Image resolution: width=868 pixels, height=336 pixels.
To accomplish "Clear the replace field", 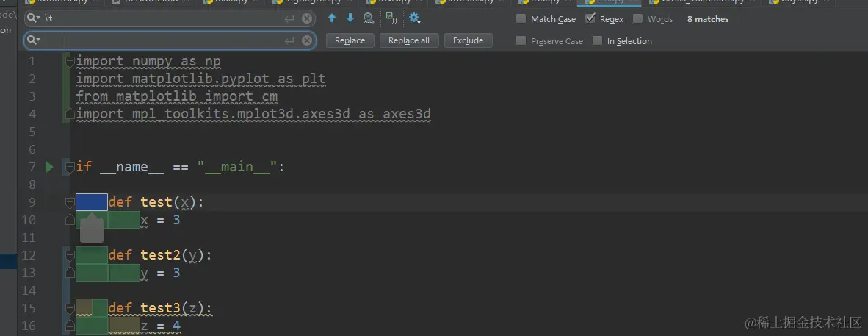I will [x=307, y=40].
